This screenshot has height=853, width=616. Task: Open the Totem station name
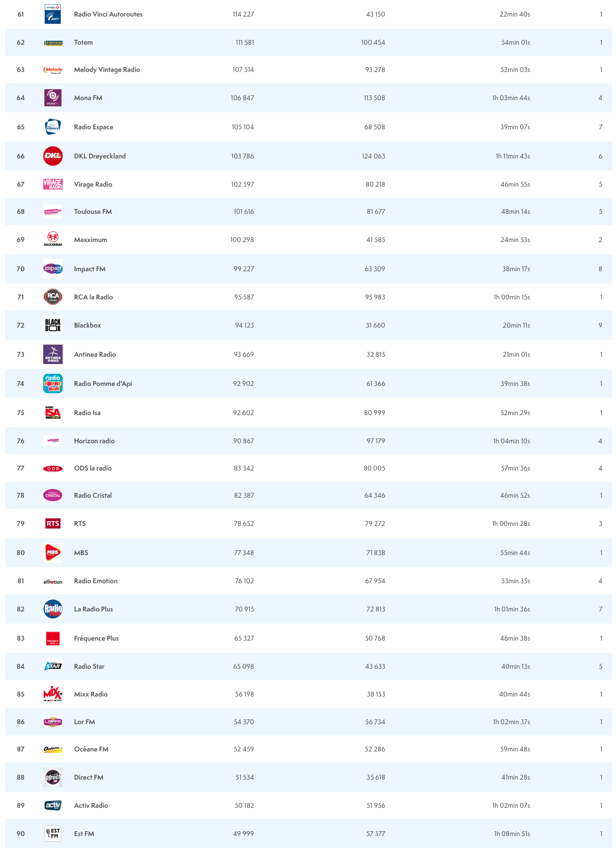point(84,42)
